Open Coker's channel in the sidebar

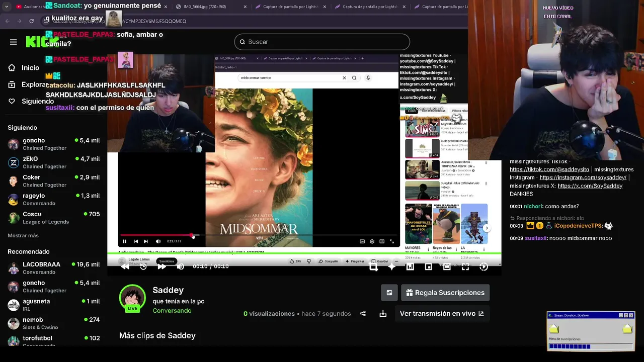54,180
